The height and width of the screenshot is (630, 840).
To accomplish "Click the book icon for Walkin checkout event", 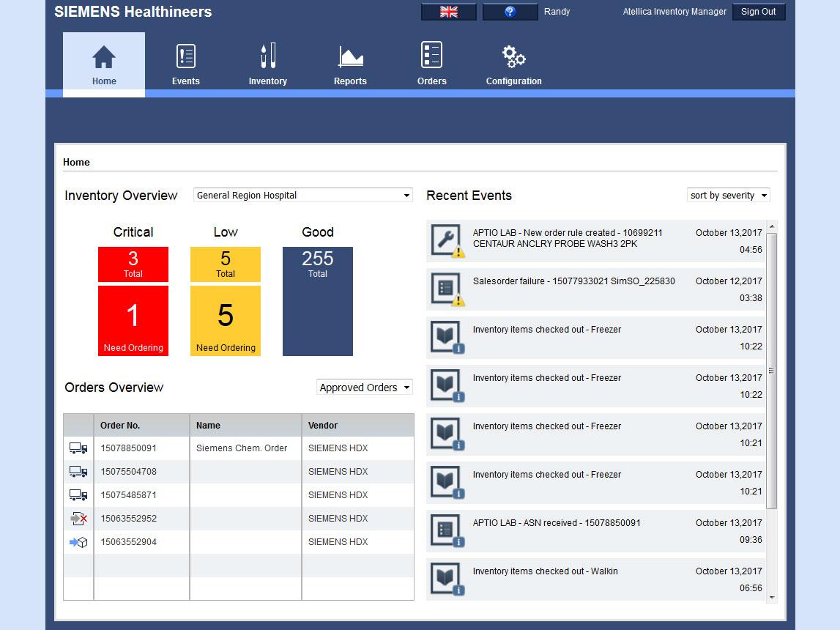I will (446, 579).
